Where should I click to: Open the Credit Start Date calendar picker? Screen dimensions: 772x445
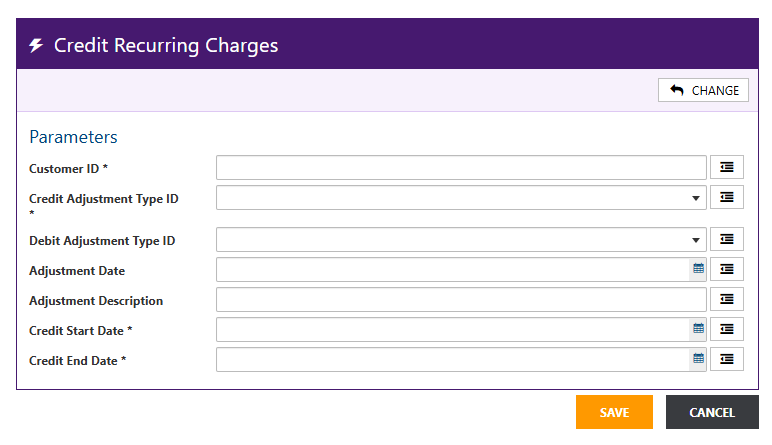pyautogui.click(x=698, y=329)
